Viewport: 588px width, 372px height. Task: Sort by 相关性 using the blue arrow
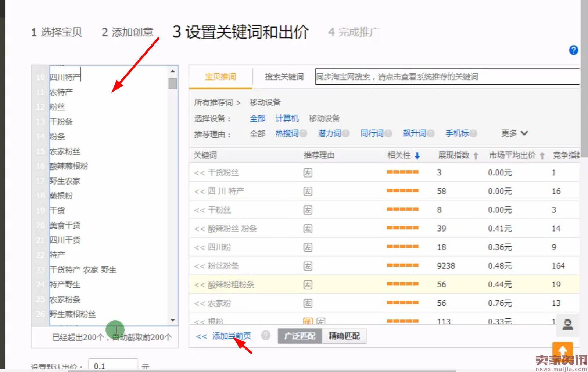click(417, 156)
